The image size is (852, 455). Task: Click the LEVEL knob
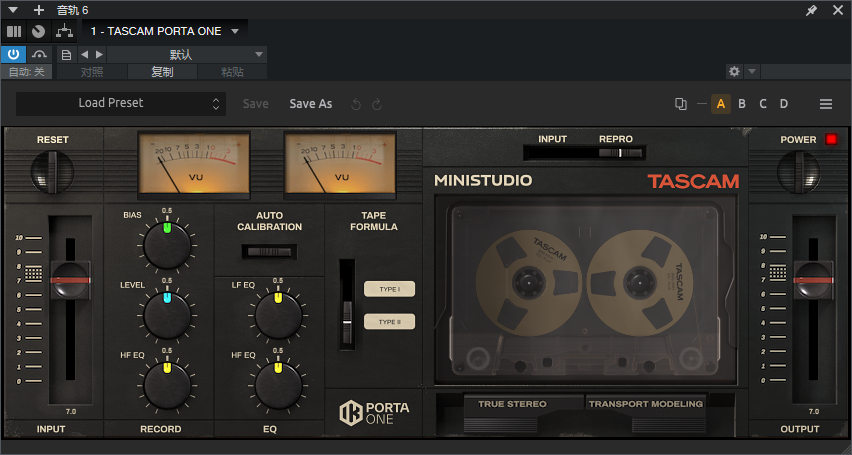pyautogui.click(x=167, y=316)
